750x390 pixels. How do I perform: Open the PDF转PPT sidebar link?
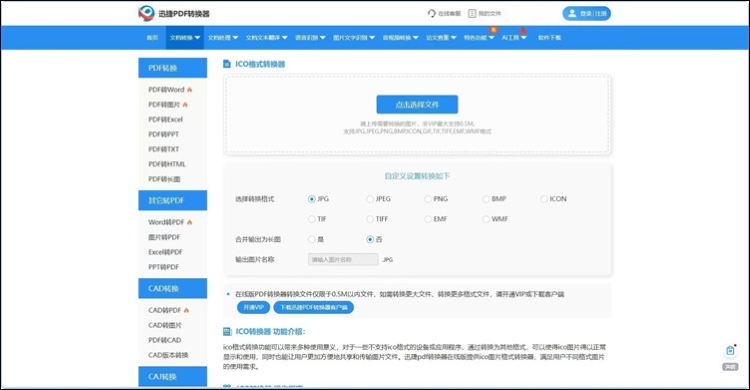click(x=164, y=134)
